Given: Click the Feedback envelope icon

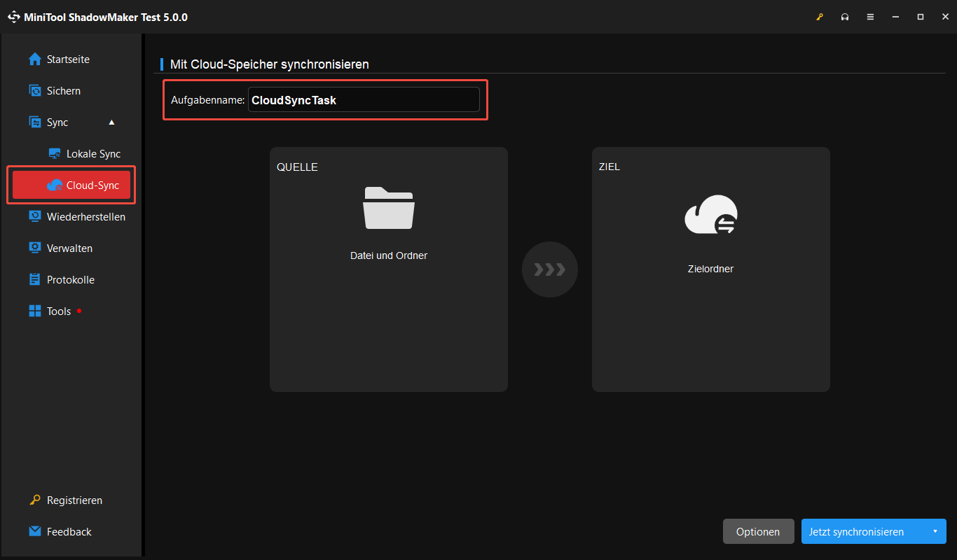Looking at the screenshot, I should pos(35,531).
